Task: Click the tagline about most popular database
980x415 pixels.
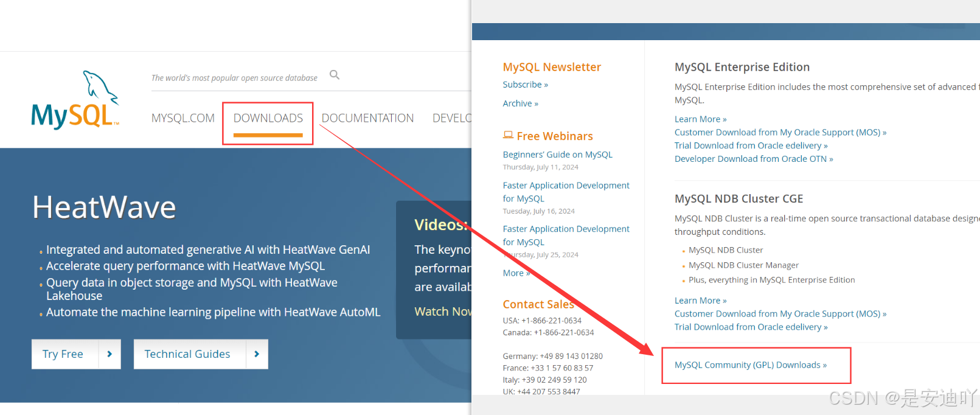Action: pyautogui.click(x=234, y=78)
